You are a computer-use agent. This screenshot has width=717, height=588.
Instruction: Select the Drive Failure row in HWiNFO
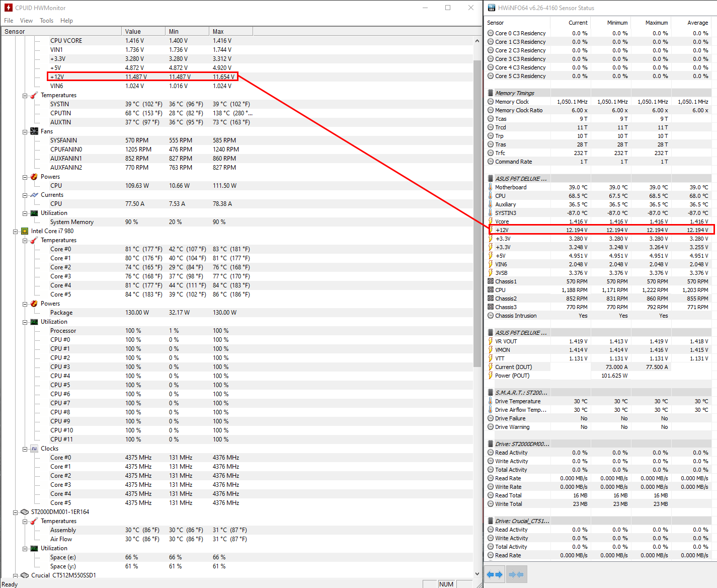tap(599, 418)
